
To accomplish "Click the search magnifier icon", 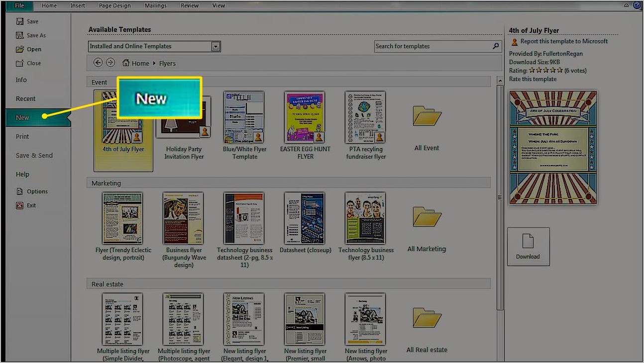I will tap(496, 46).
